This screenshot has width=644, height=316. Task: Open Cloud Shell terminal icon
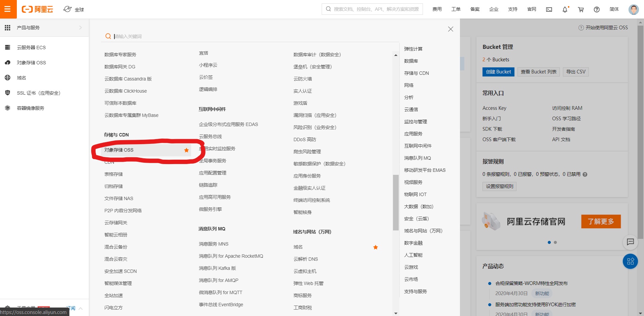(549, 9)
